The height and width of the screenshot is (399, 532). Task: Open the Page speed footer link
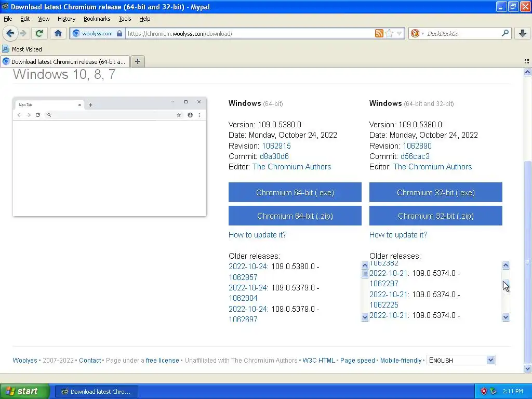pyautogui.click(x=357, y=361)
